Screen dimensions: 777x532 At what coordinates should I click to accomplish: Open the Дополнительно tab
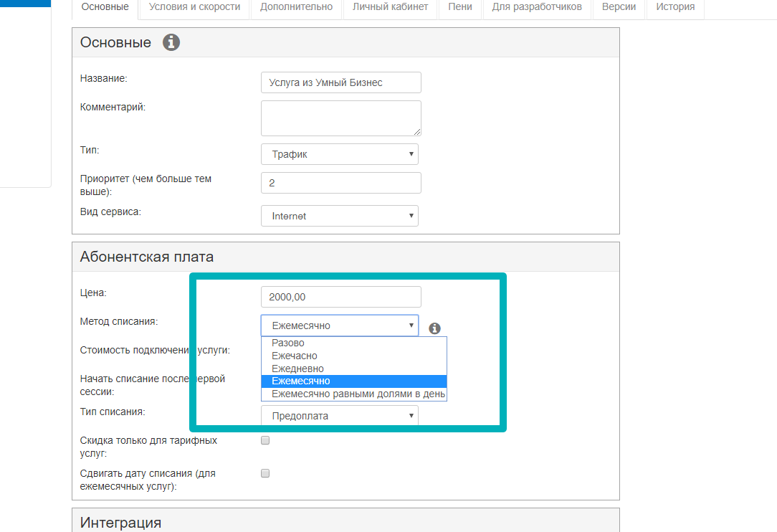(296, 7)
